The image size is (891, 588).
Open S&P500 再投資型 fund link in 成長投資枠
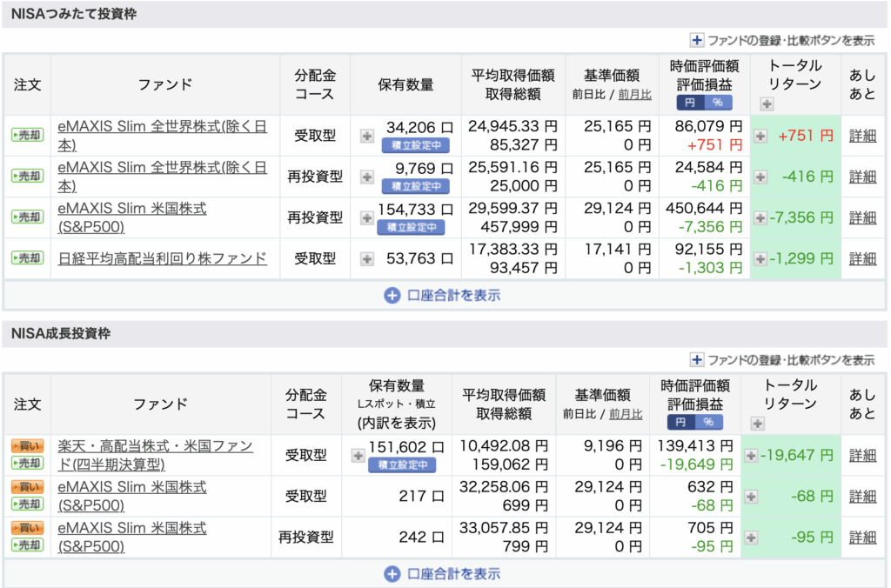tap(132, 537)
